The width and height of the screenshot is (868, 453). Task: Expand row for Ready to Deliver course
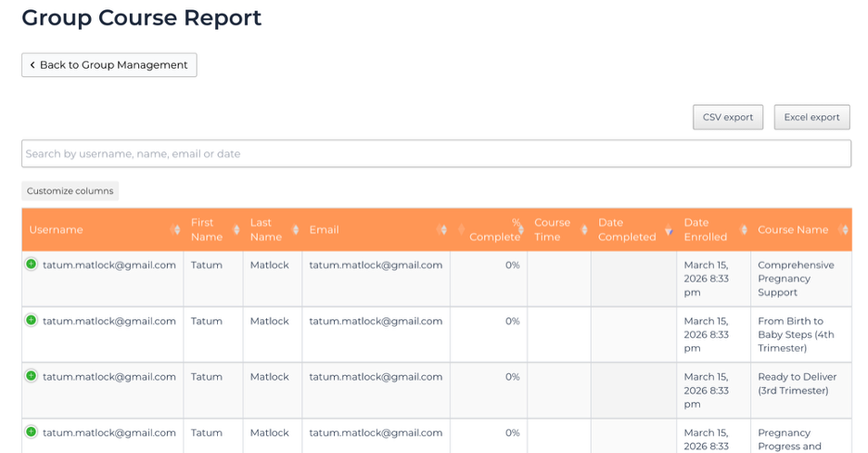[x=32, y=376]
